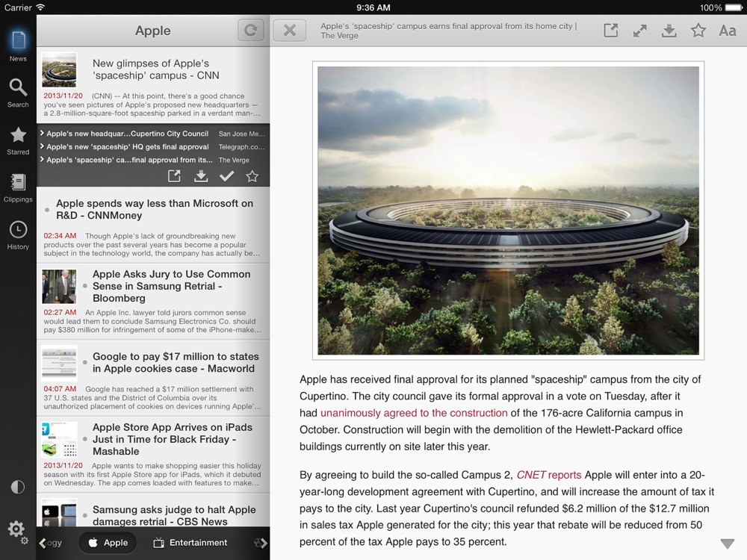
Task: Open Search from the sidebar
Action: click(x=18, y=93)
